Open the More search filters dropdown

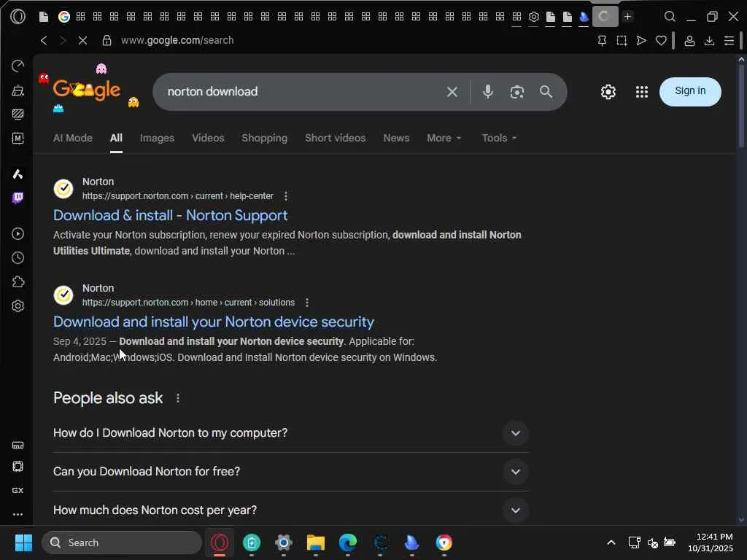[444, 138]
